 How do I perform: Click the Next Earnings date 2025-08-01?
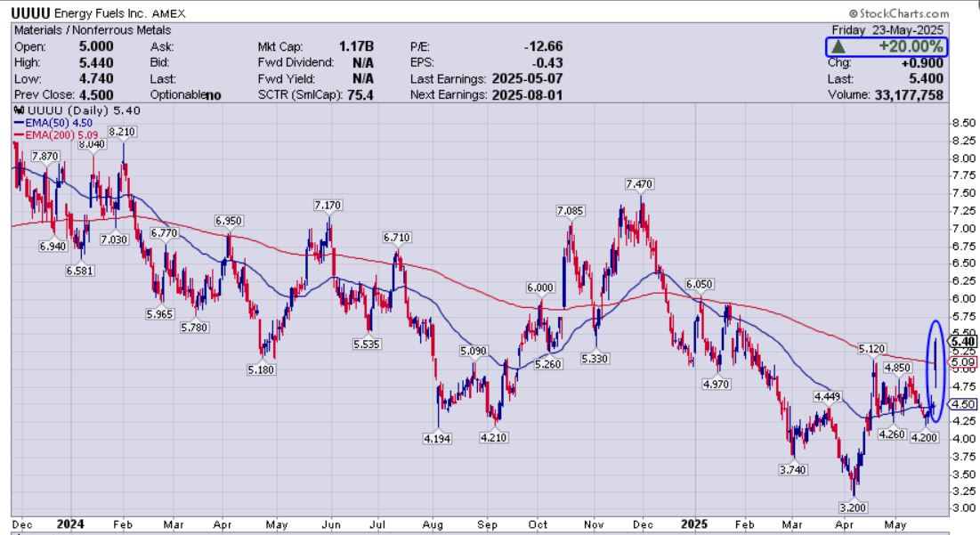(528, 95)
